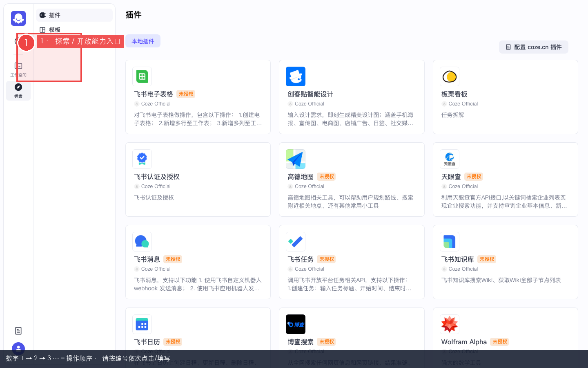
Task: Click the 飞书消息 chat bubble icon
Action: 142,242
